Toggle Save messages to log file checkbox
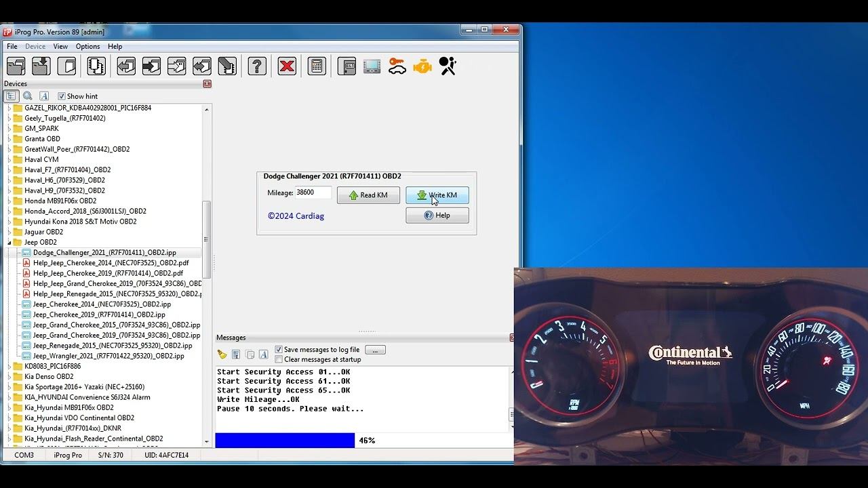Image resolution: width=868 pixels, height=488 pixels. coord(279,350)
